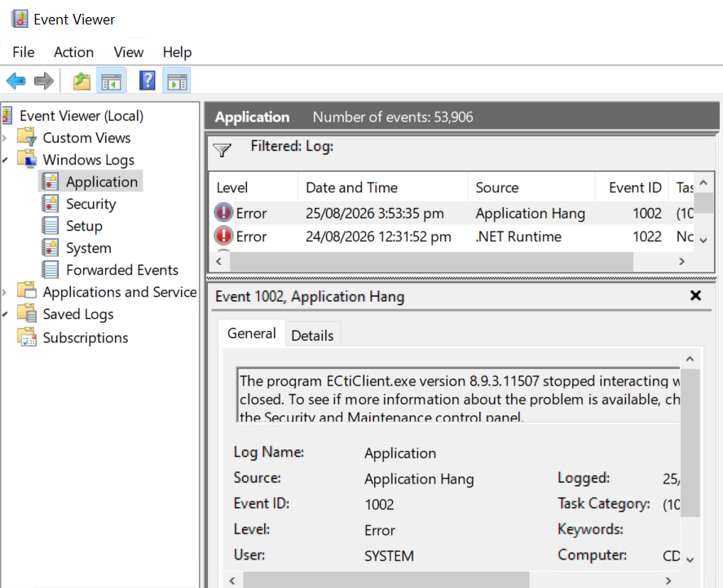Click the Setup log icon
Screen dimensions: 723x588
pos(50,226)
